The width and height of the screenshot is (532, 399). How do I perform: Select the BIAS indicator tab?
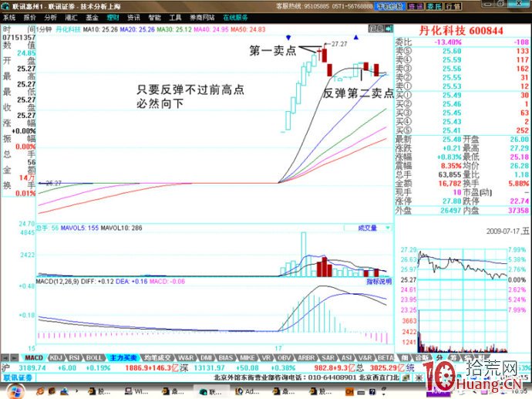coord(226,357)
